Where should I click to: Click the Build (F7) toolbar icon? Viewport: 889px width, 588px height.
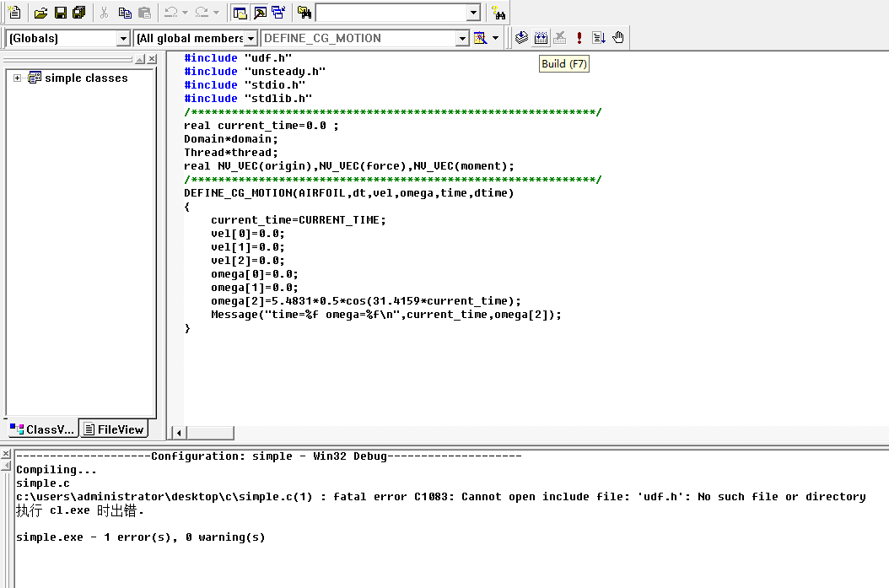click(541, 38)
